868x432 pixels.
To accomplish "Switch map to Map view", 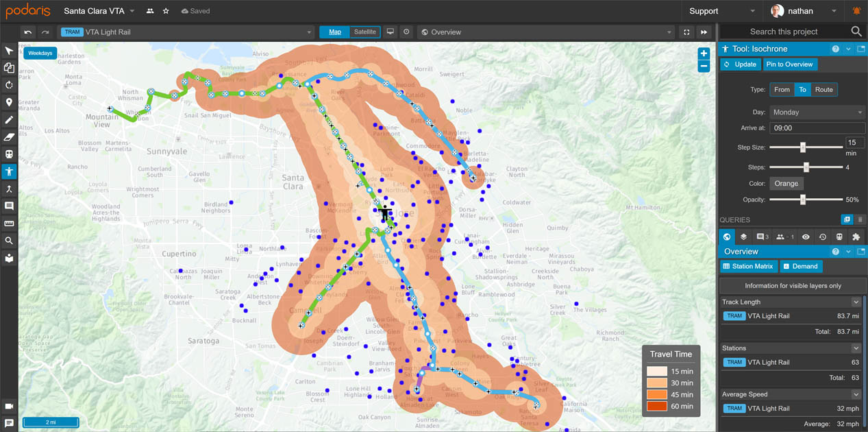I will click(x=335, y=32).
